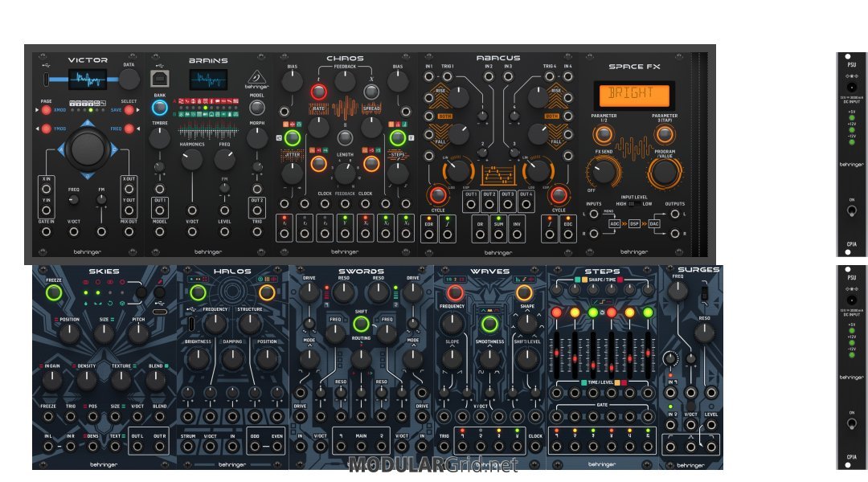Click the PITCH knob on Skies
Screen dimensions: 868x482
pyautogui.click(x=138, y=334)
